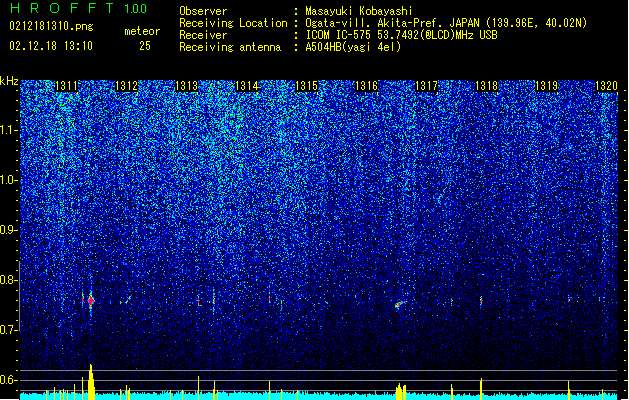
Task: Click the bright pink meteor echo after 1311
Action: [91, 301]
